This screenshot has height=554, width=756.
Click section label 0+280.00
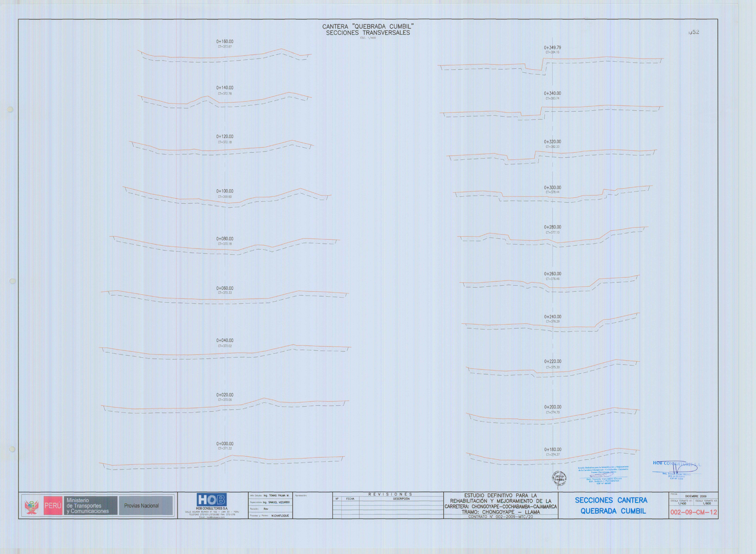pyautogui.click(x=552, y=227)
